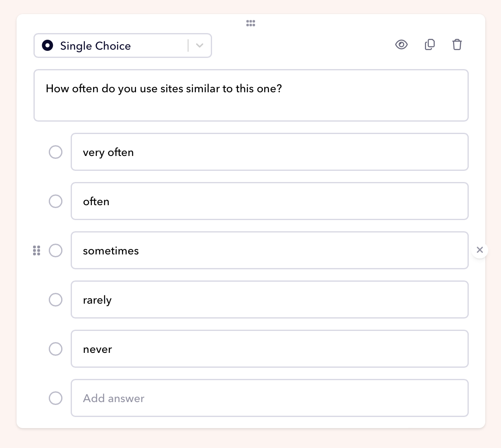Pick the 'rarely' radio button

(56, 300)
